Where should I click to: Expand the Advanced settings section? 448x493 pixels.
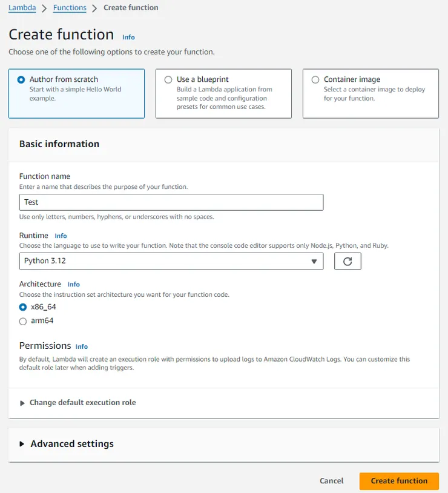click(x=71, y=444)
